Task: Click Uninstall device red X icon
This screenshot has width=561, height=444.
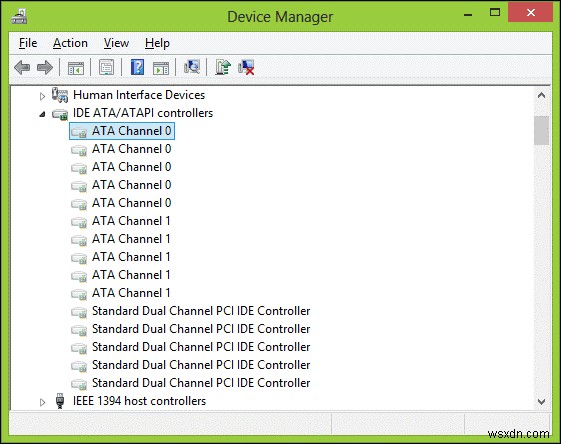Action: tap(246, 67)
